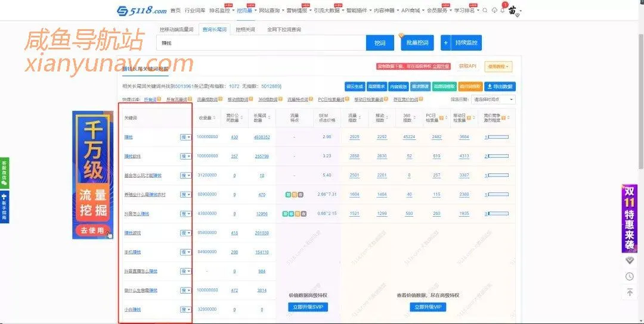644x324 pixels.
Task: Expand the 使用教程 dropdown button
Action: coord(498,67)
